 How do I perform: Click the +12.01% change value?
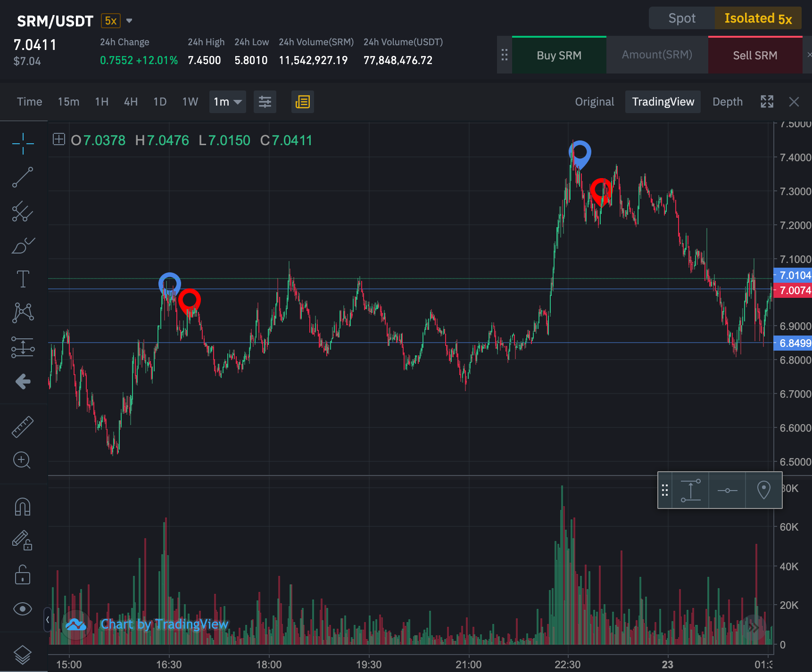click(x=157, y=60)
